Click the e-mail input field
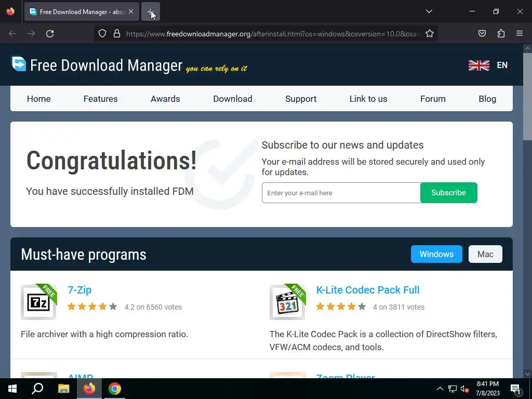 (x=341, y=193)
